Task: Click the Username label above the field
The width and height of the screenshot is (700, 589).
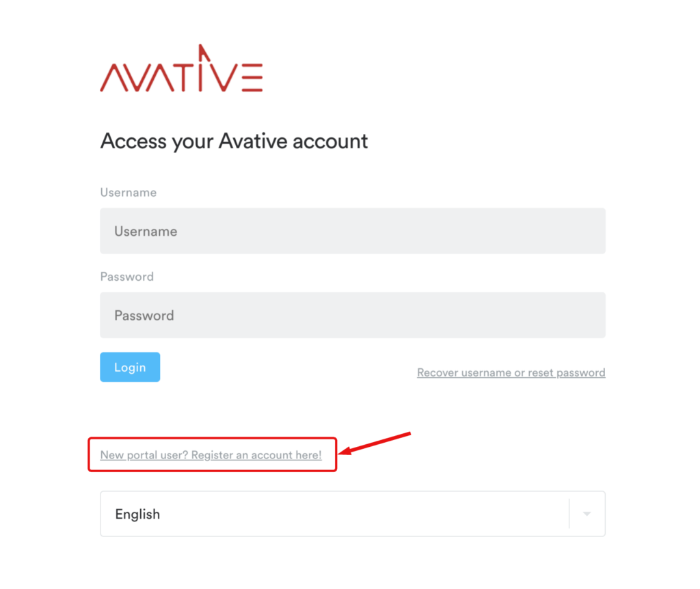Action: click(128, 192)
